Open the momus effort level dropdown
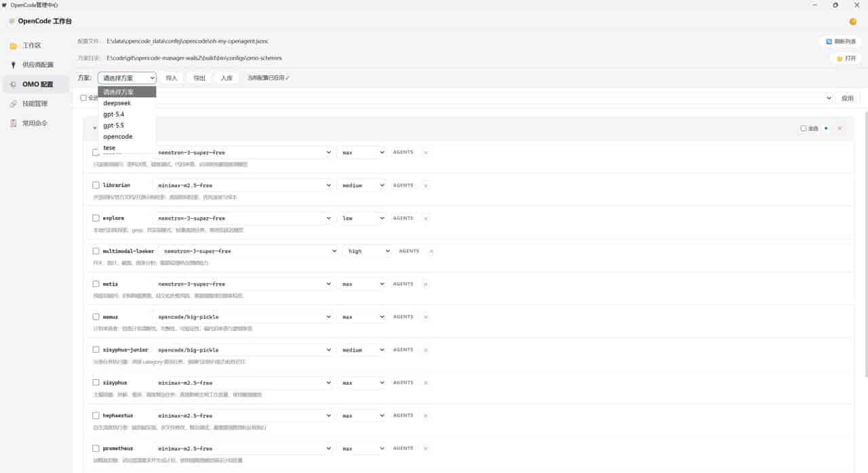This screenshot has height=473, width=868. [x=362, y=317]
